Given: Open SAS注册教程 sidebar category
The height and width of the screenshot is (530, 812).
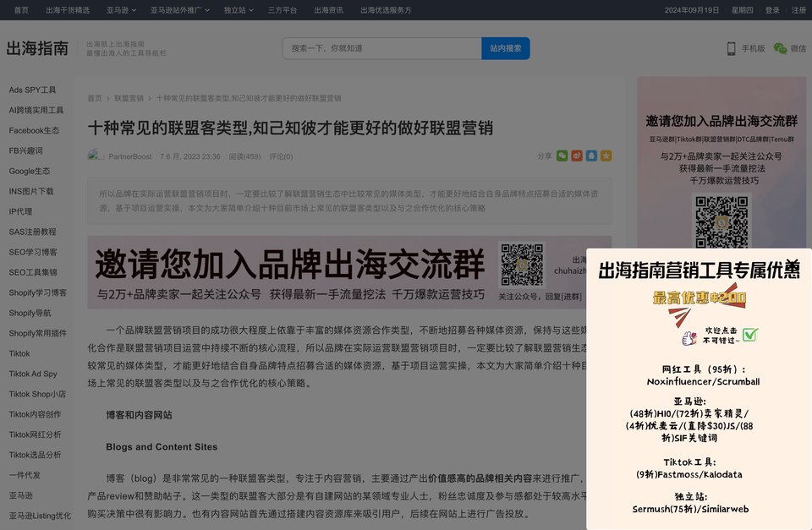Looking at the screenshot, I should 32,232.
